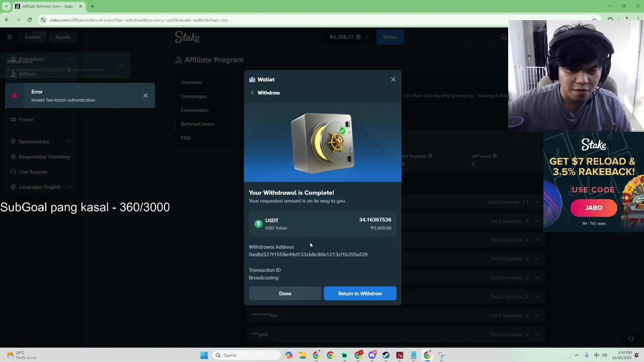
Task: Click the browser back arrow
Action: pos(7,20)
